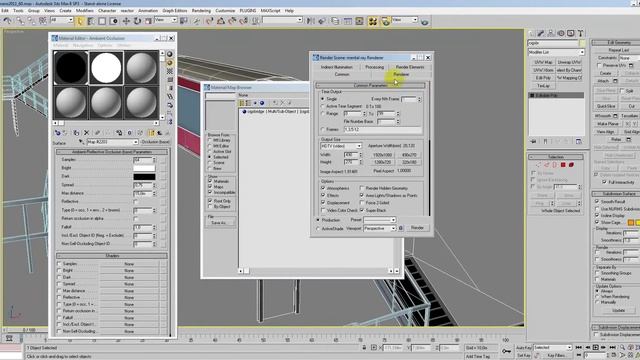Select the Range time output radio button

point(322,113)
